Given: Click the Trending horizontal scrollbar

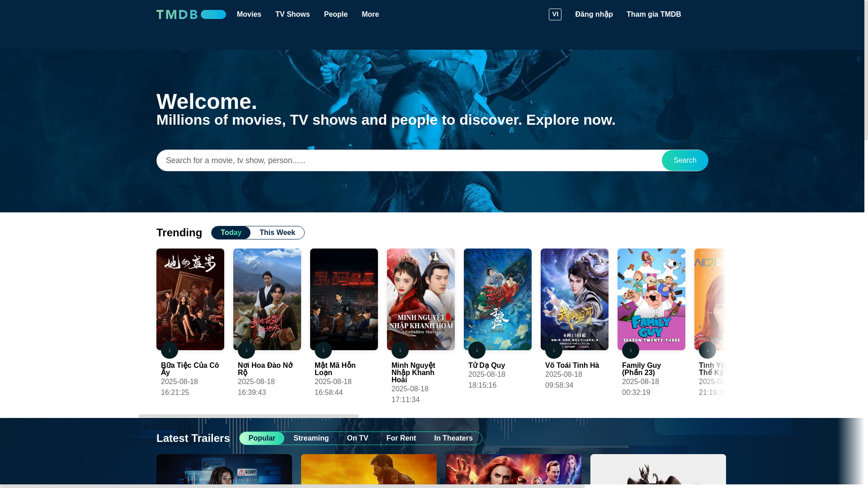Looking at the screenshot, I should (249, 416).
